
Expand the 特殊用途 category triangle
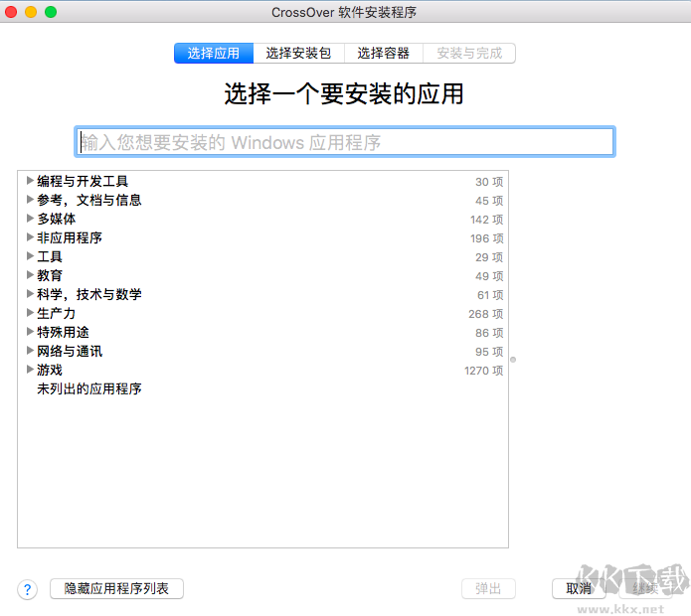pyautogui.click(x=30, y=332)
